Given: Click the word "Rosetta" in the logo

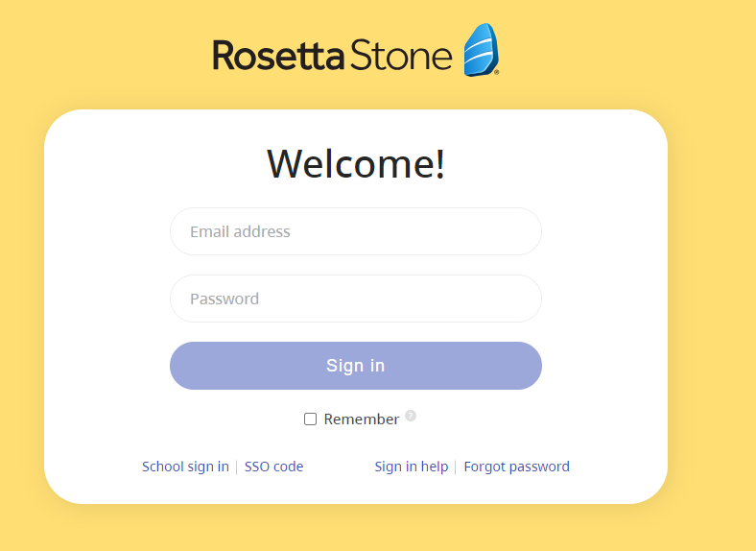Looking at the screenshot, I should (x=278, y=56).
